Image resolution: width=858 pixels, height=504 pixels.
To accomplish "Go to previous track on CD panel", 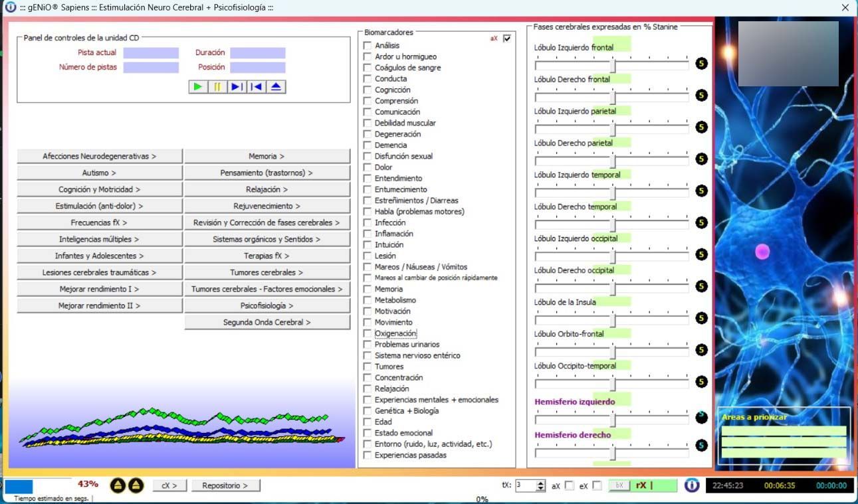I will click(x=257, y=87).
